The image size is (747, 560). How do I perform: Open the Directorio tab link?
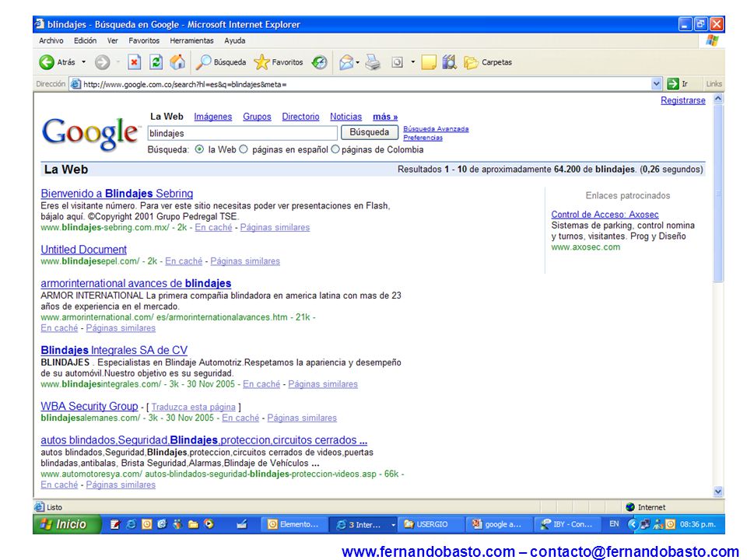click(300, 117)
